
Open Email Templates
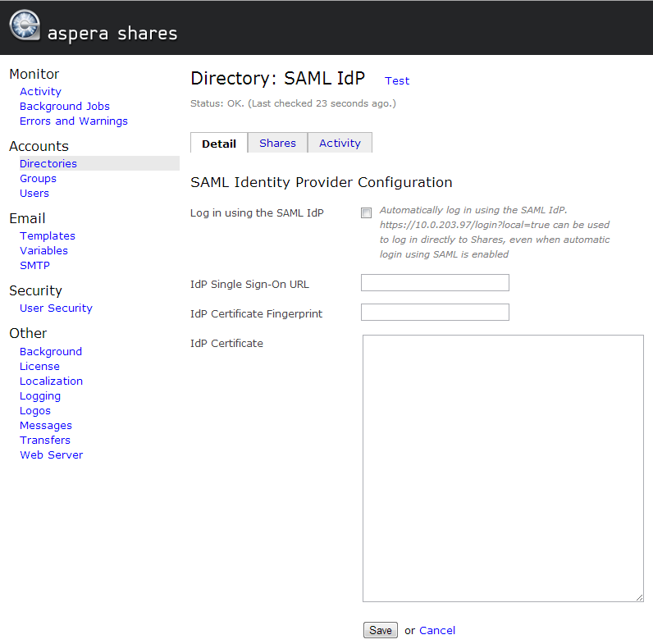48,235
